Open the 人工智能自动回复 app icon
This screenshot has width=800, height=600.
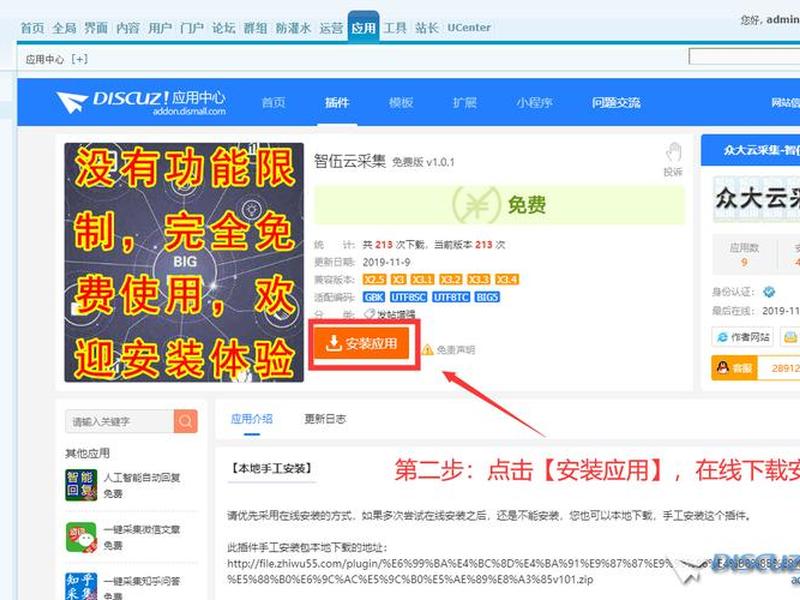coord(81,485)
